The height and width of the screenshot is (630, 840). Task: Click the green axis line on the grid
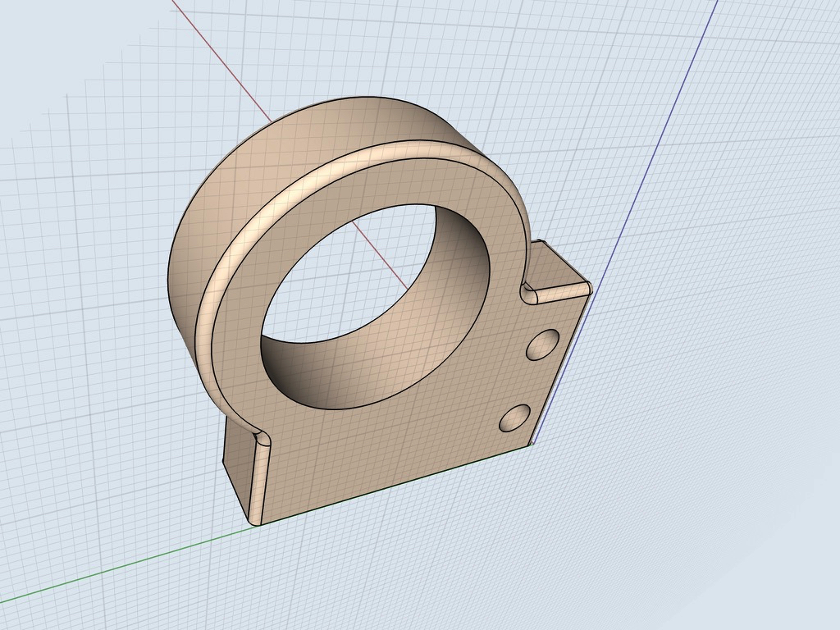129,565
